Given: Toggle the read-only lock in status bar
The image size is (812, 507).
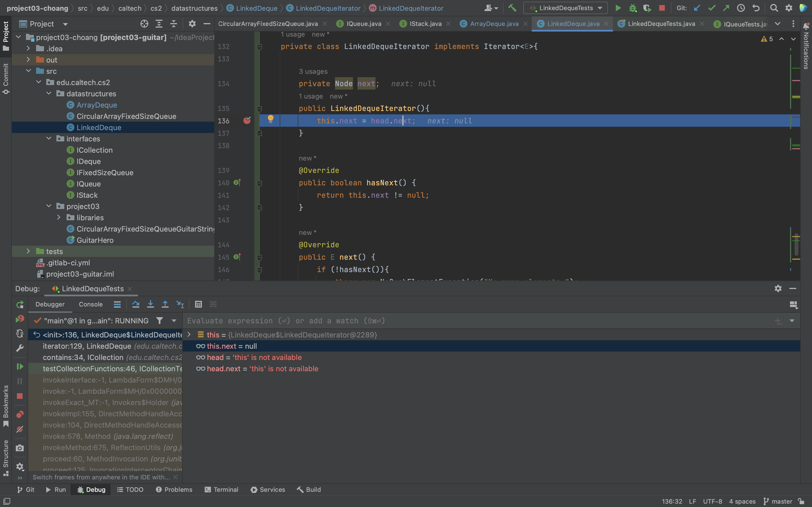Looking at the screenshot, I should pyautogui.click(x=801, y=501).
